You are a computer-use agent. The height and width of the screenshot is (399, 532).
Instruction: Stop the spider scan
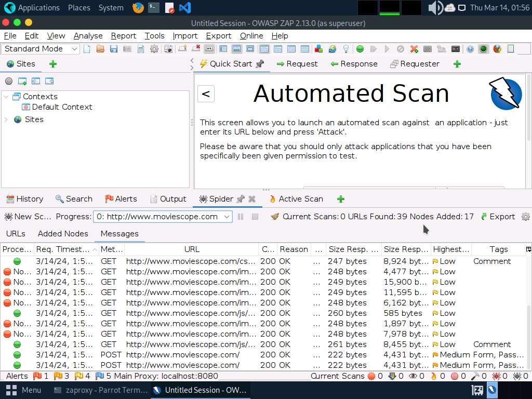coord(255,217)
